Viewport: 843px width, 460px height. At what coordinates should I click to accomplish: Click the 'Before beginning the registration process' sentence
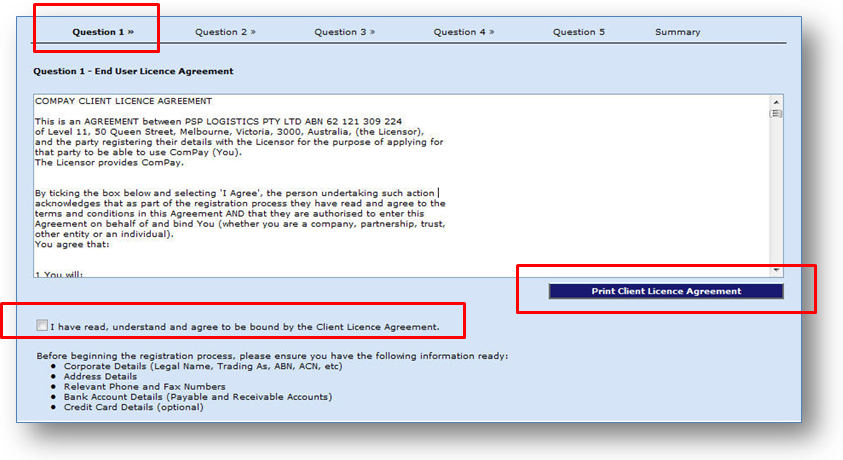tap(272, 356)
